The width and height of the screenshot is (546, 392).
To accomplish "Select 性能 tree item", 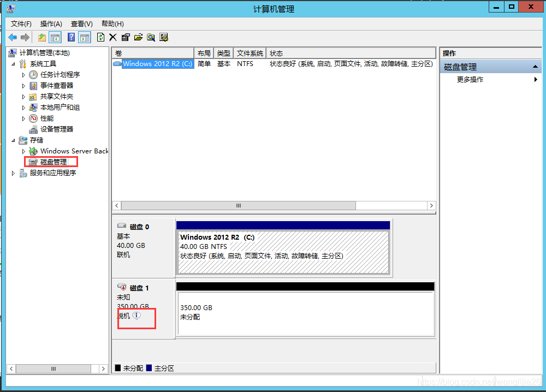I will point(46,118).
